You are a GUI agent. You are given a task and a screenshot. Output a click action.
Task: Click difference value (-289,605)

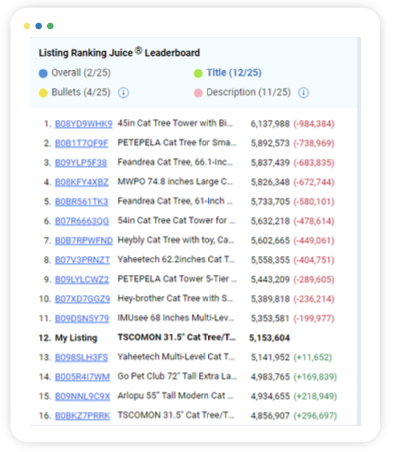pos(314,279)
